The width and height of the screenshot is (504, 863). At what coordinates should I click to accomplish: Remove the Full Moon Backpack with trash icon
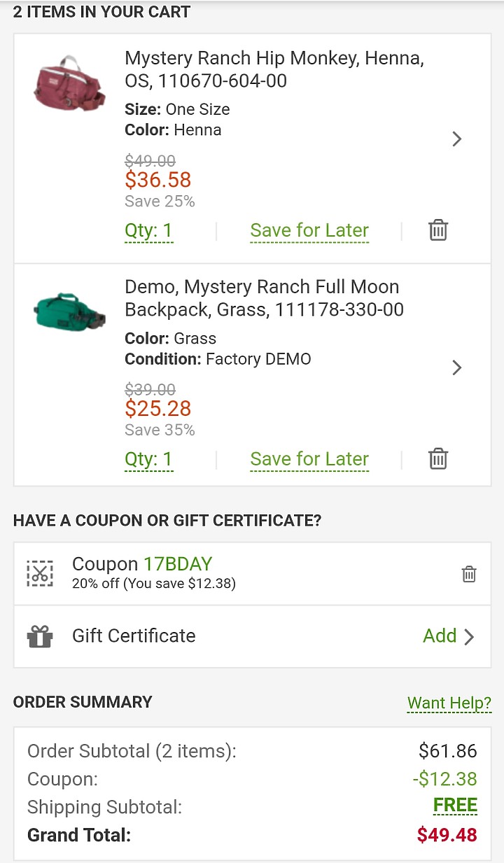pyautogui.click(x=438, y=459)
